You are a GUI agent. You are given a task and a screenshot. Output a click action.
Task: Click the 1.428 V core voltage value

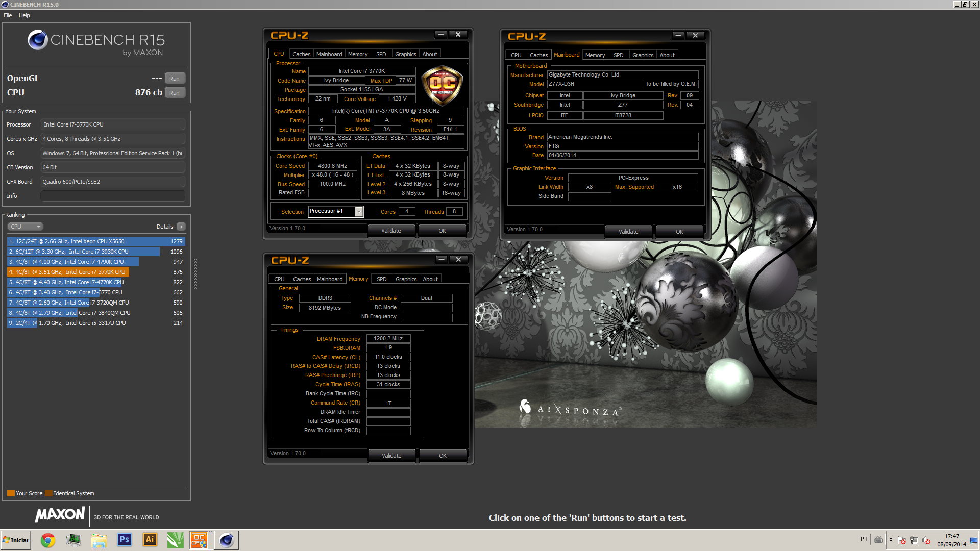coord(397,99)
